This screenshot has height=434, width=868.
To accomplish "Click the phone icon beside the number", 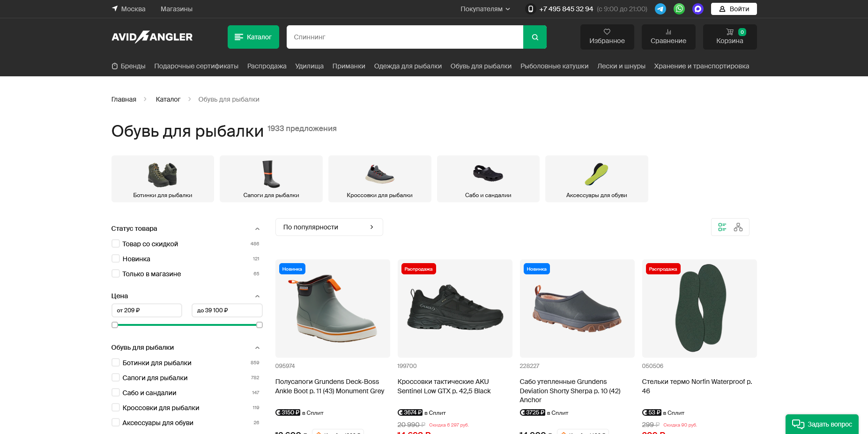I will 531,9.
